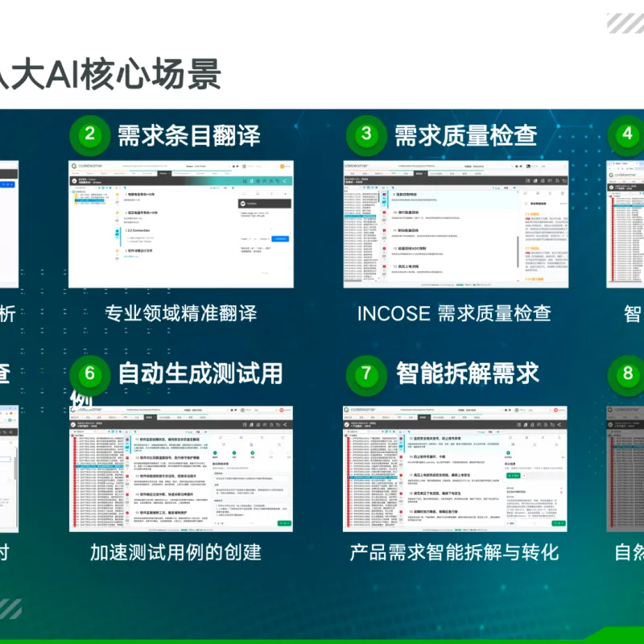Screen dimensions: 644x644
Task: Select '14 软件响应过流中断' item in test-case screenshot
Action: click(164, 494)
